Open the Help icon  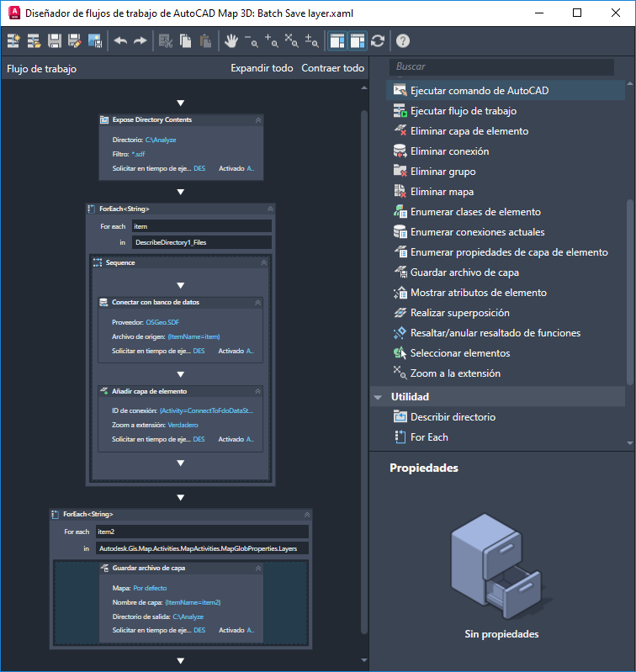[403, 41]
